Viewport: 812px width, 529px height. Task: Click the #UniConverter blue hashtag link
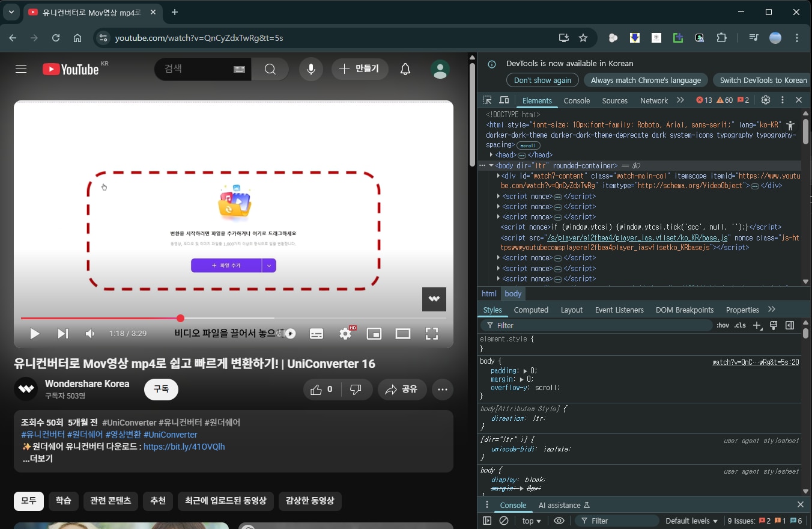(171, 435)
